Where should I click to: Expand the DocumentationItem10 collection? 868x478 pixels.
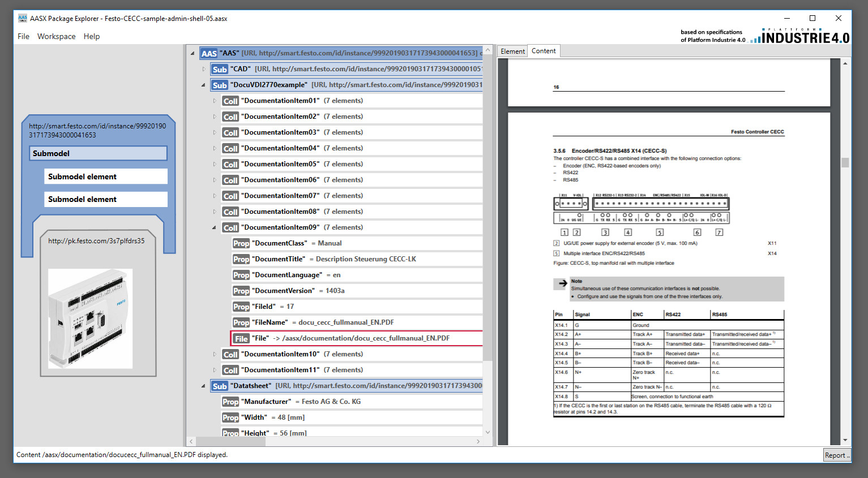(215, 354)
